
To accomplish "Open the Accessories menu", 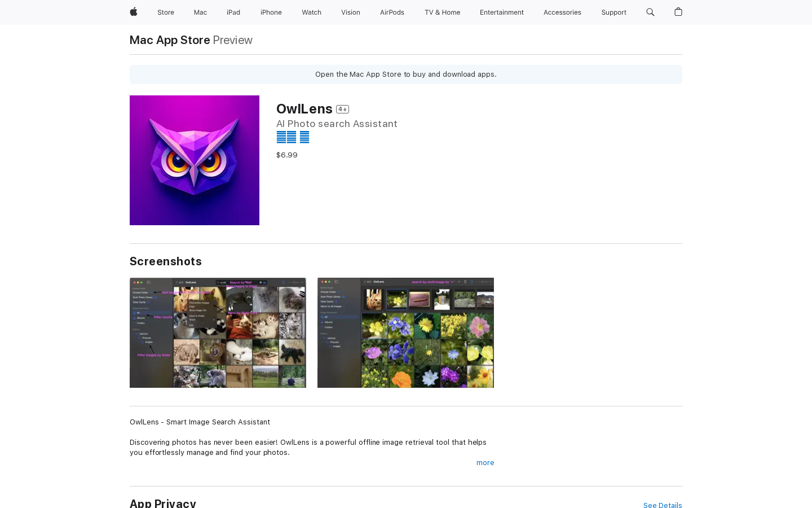I will 562,12.
